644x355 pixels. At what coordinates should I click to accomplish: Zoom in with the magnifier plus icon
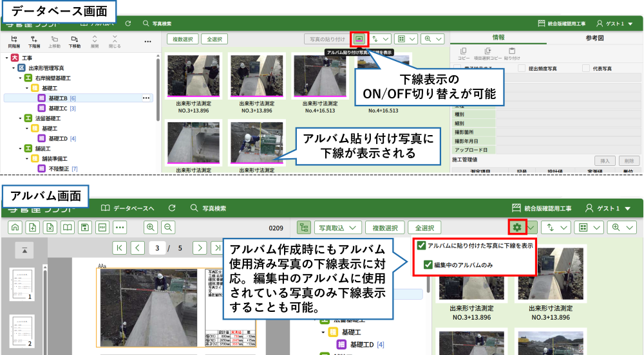click(x=151, y=227)
